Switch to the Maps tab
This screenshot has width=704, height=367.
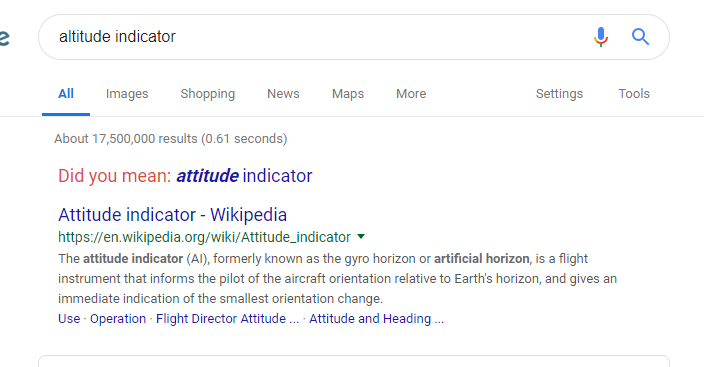click(348, 93)
